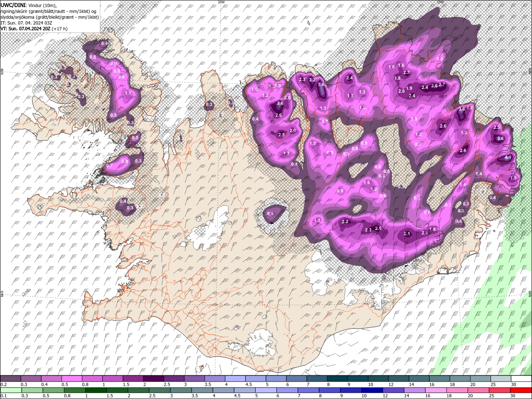Click the '2.2' snowfall value on the map
This screenshot has height=399, width=532.
click(x=345, y=222)
